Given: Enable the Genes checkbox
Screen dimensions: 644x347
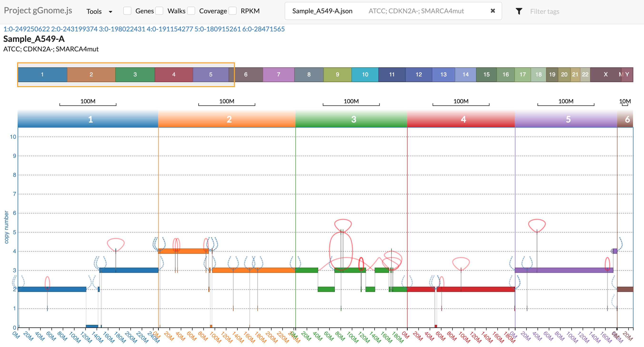Looking at the screenshot, I should [127, 11].
